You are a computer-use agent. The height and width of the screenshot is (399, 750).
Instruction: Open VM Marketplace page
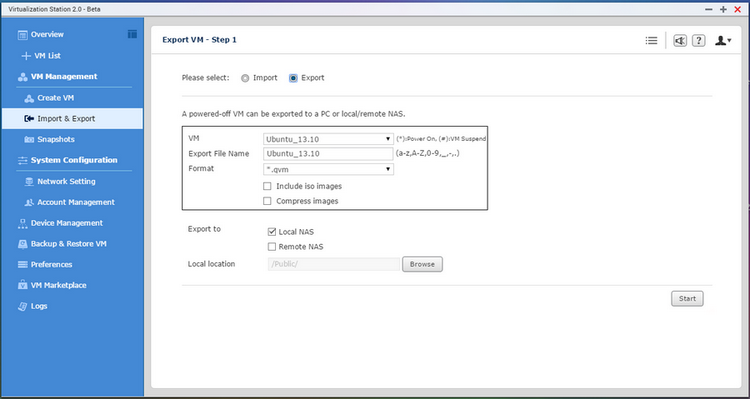click(x=59, y=285)
